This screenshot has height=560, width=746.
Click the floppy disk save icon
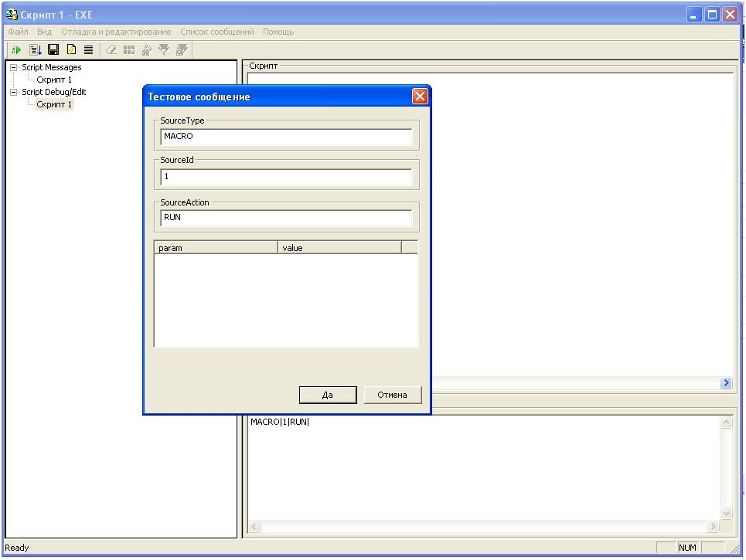point(53,49)
